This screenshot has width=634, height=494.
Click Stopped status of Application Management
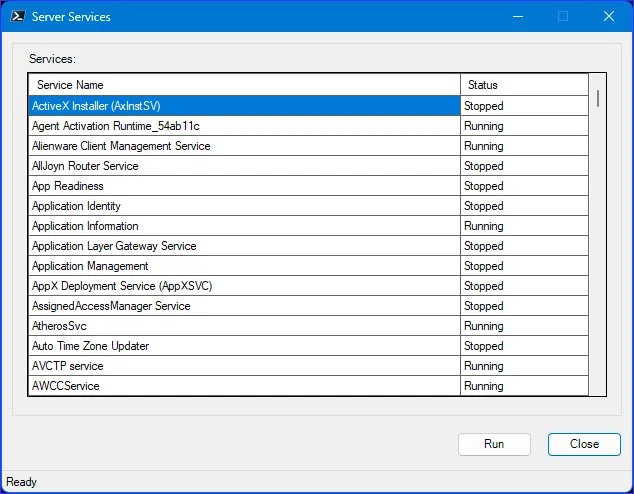click(x=524, y=266)
